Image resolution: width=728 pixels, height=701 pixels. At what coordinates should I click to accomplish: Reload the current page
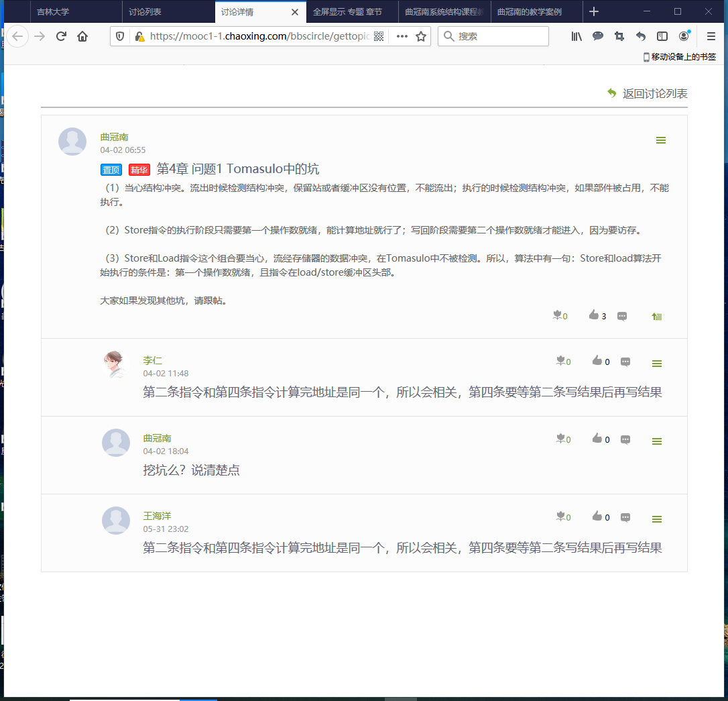tap(61, 36)
